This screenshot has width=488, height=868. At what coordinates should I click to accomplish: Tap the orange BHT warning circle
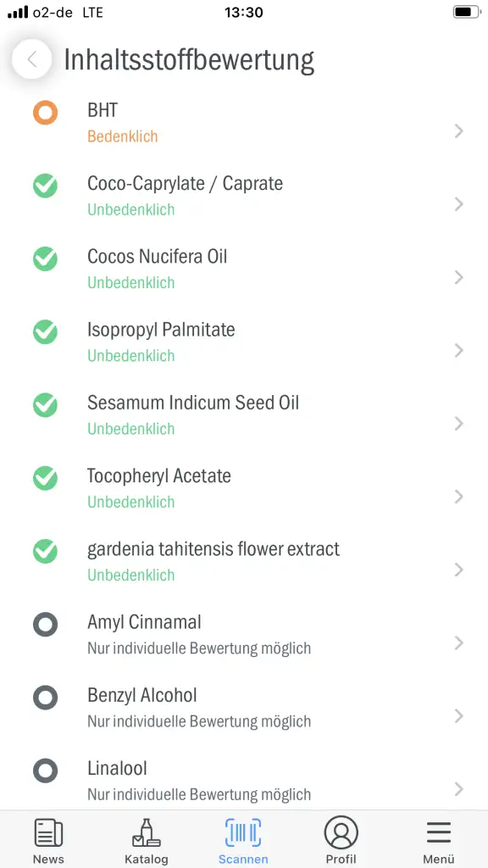point(45,113)
